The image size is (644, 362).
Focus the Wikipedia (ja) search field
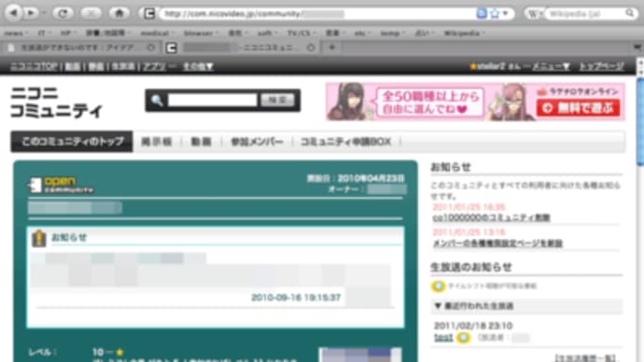[x=584, y=14]
